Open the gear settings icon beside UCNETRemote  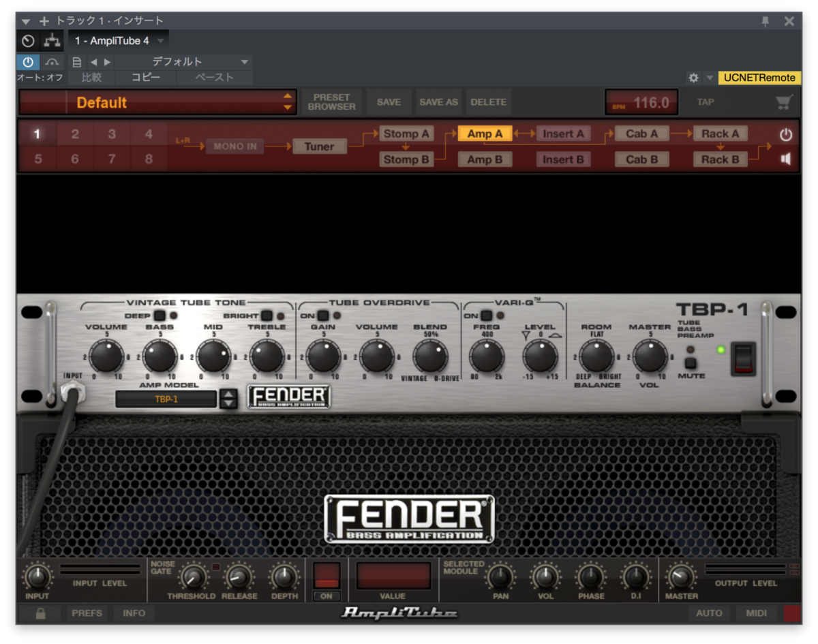tap(693, 78)
